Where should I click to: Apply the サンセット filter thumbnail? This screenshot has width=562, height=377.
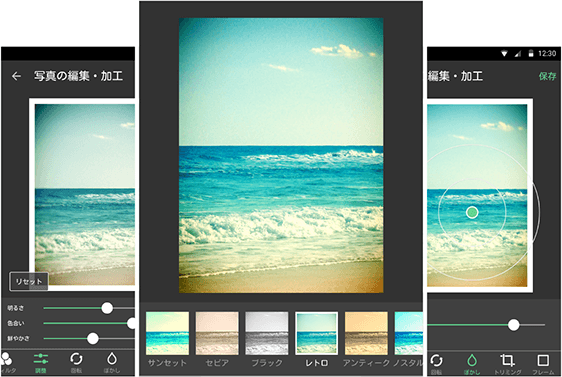(167, 333)
